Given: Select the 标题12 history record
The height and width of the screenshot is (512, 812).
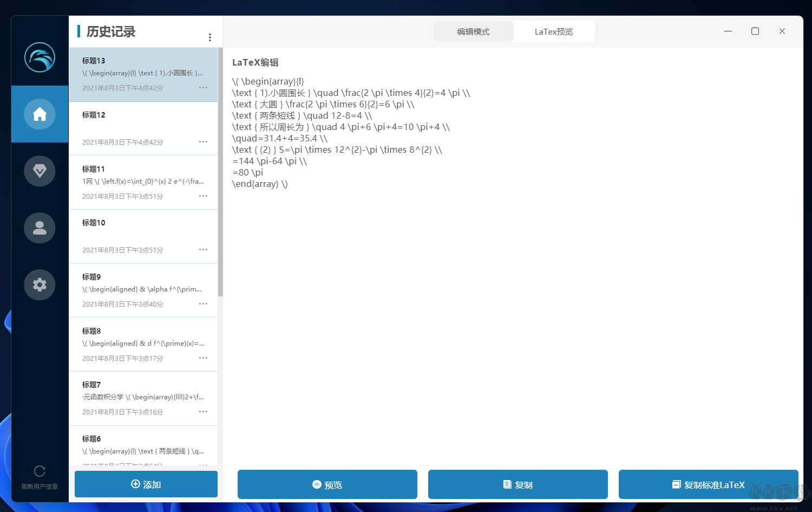Looking at the screenshot, I should coord(143,128).
